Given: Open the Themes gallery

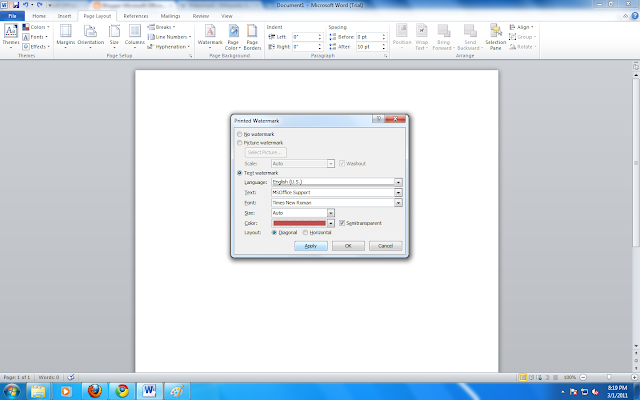Looking at the screenshot, I should click(11, 36).
